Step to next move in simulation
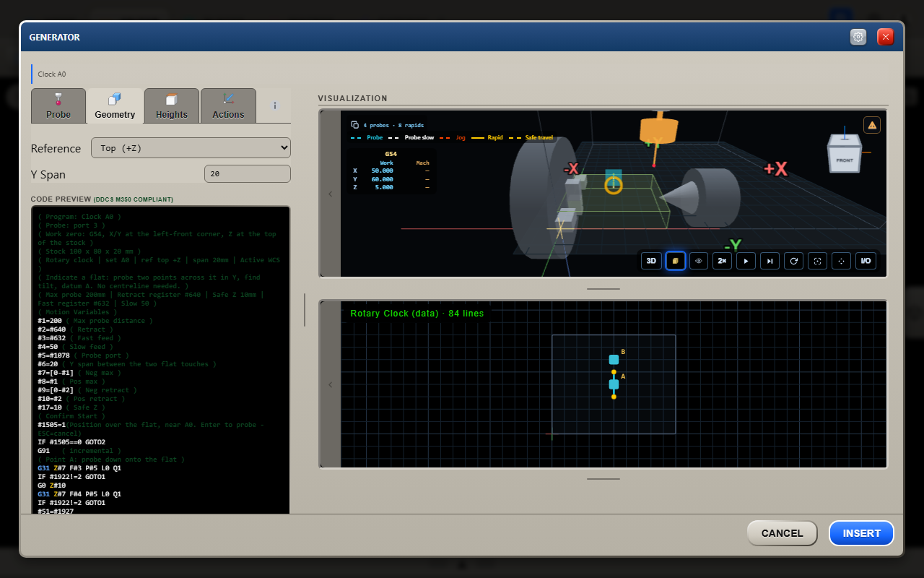Screen dimensions: 924x578 (770, 261)
